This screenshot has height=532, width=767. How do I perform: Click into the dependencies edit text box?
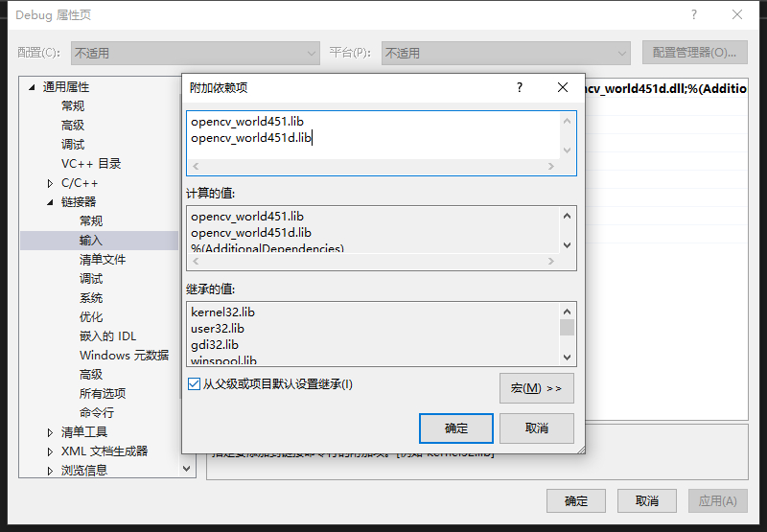[374, 134]
